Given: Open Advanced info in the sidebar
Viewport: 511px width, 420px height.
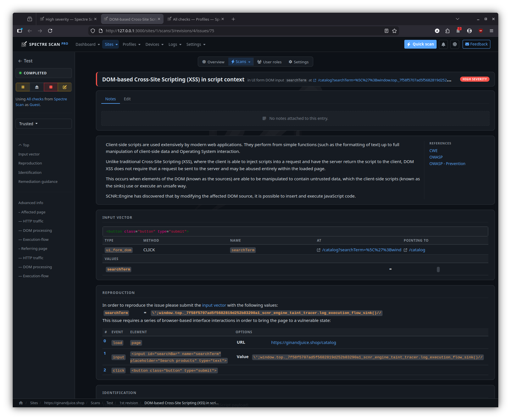Looking at the screenshot, I should coord(31,203).
